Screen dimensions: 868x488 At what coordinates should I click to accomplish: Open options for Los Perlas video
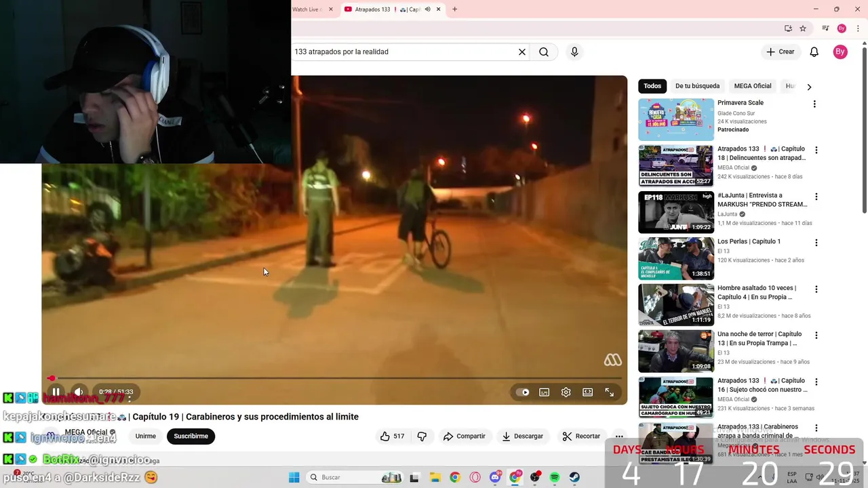tap(816, 243)
